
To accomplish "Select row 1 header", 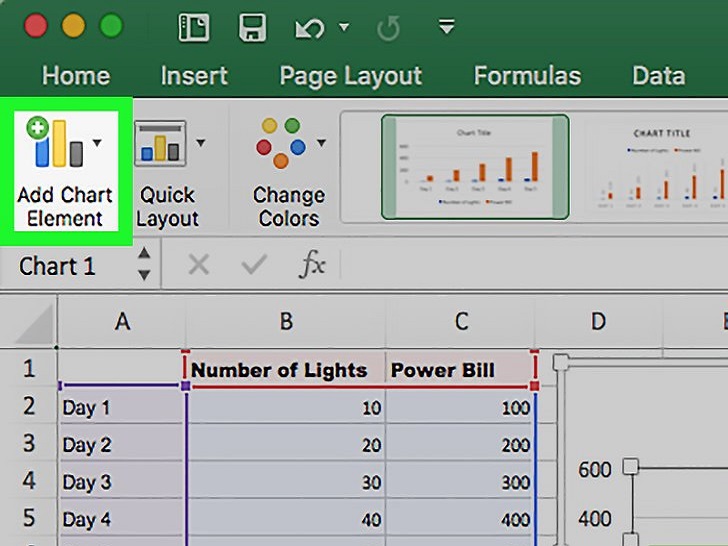I will (29, 368).
